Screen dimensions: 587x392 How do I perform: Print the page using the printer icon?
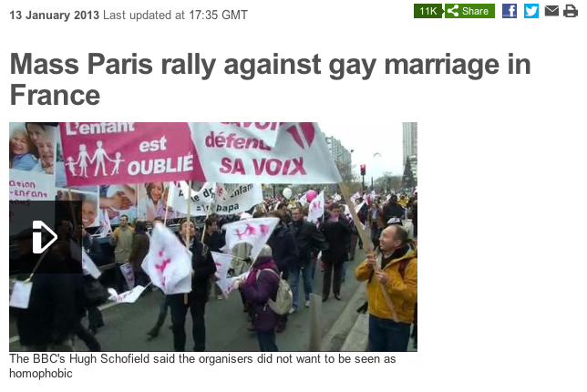pos(571,11)
